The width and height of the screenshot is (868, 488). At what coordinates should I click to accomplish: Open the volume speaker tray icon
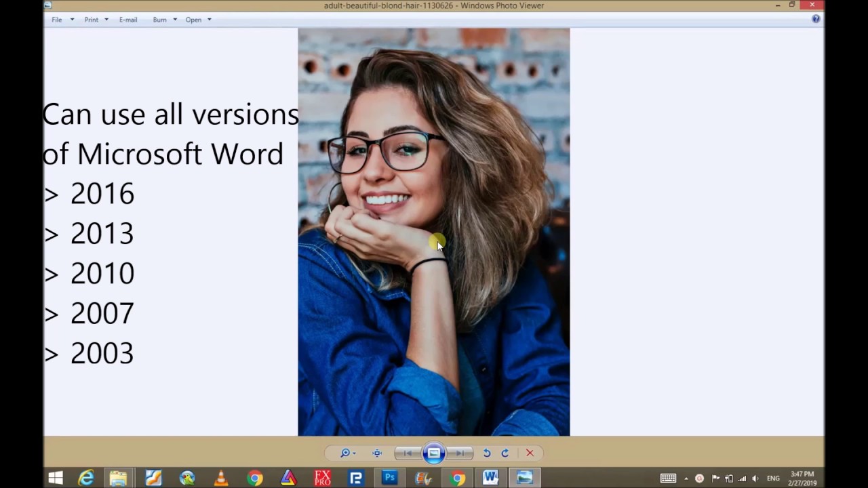tap(755, 479)
